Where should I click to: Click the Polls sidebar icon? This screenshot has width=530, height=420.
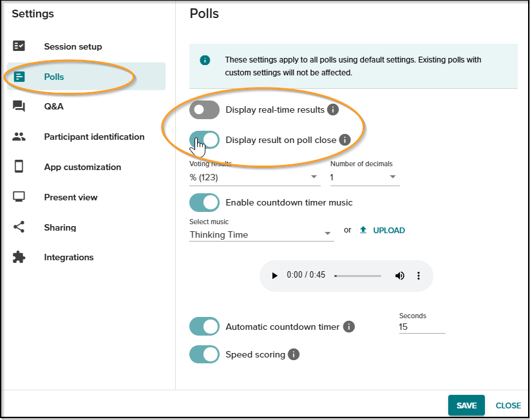(x=19, y=76)
